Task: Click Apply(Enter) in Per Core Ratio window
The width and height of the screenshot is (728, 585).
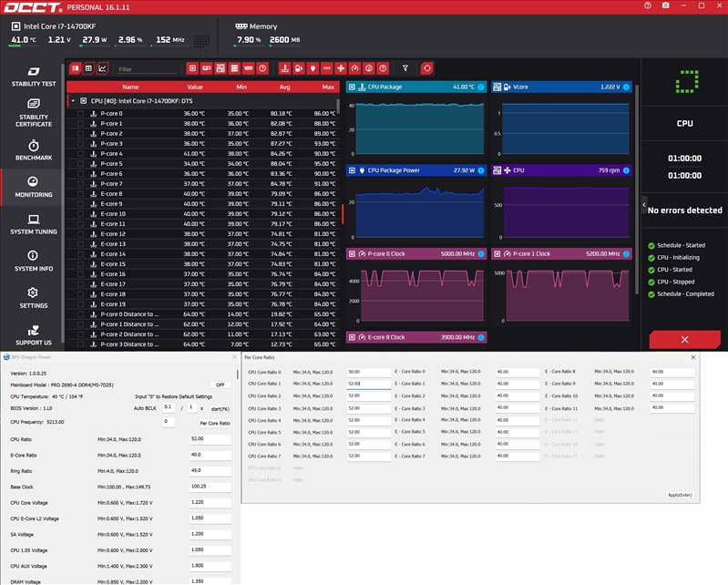Action: (680, 495)
